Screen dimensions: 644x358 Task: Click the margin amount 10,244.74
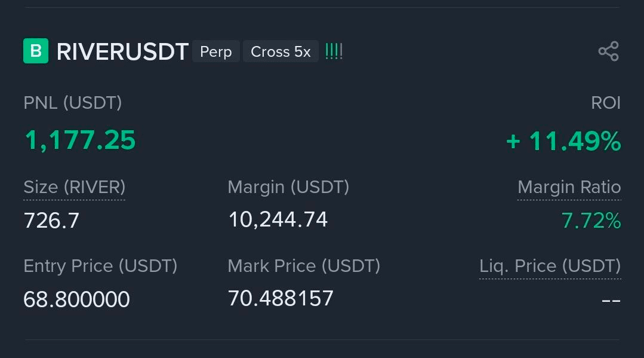coord(278,219)
